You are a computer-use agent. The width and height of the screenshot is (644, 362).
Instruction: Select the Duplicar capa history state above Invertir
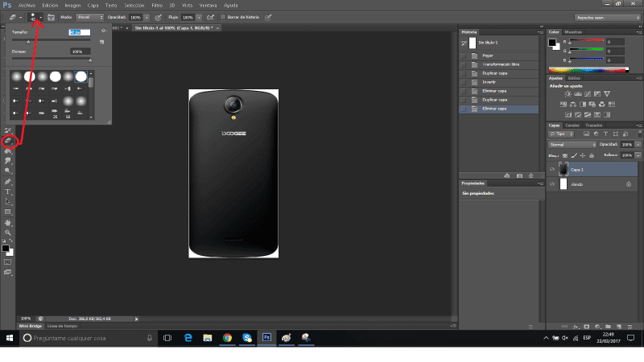(498, 73)
